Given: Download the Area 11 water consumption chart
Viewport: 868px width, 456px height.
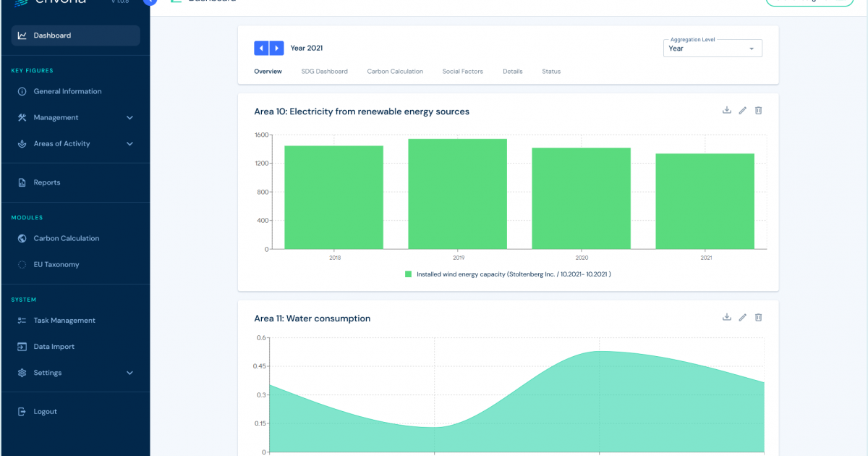Looking at the screenshot, I should coord(727,318).
